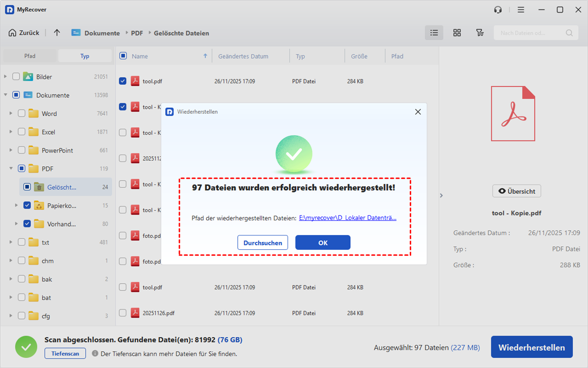
Task: Switch to the Pfad tab
Action: pos(30,56)
